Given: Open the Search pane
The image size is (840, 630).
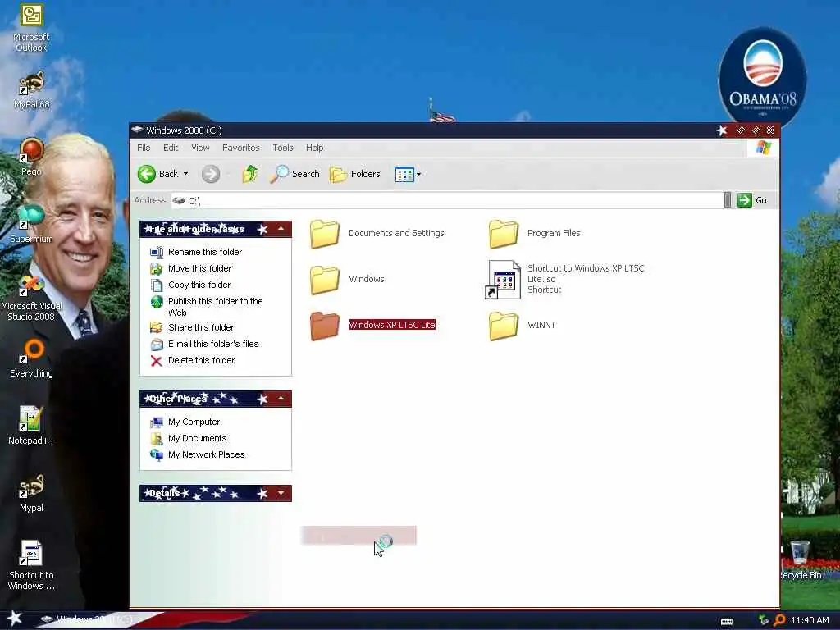Looking at the screenshot, I should click(x=294, y=174).
